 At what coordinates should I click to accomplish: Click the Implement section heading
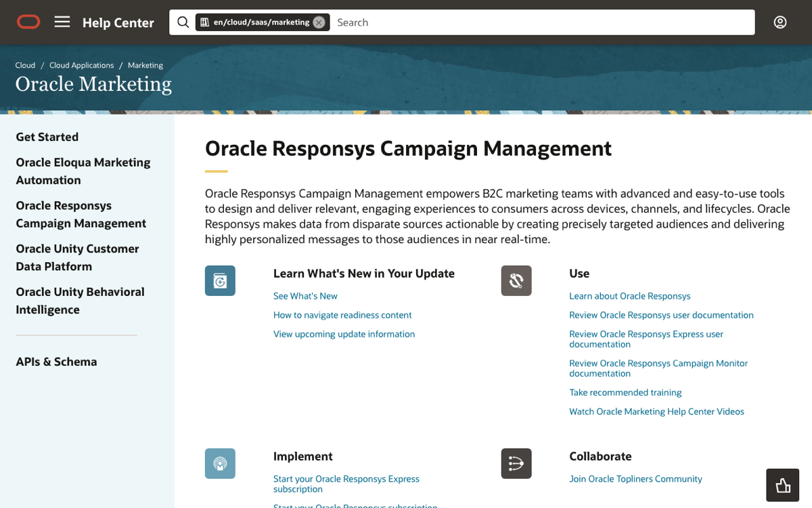point(303,457)
